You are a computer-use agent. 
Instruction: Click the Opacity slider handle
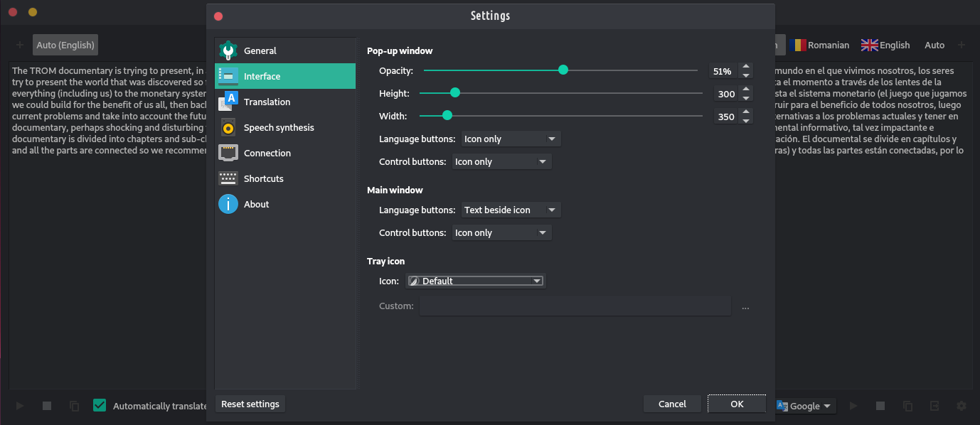click(x=563, y=70)
